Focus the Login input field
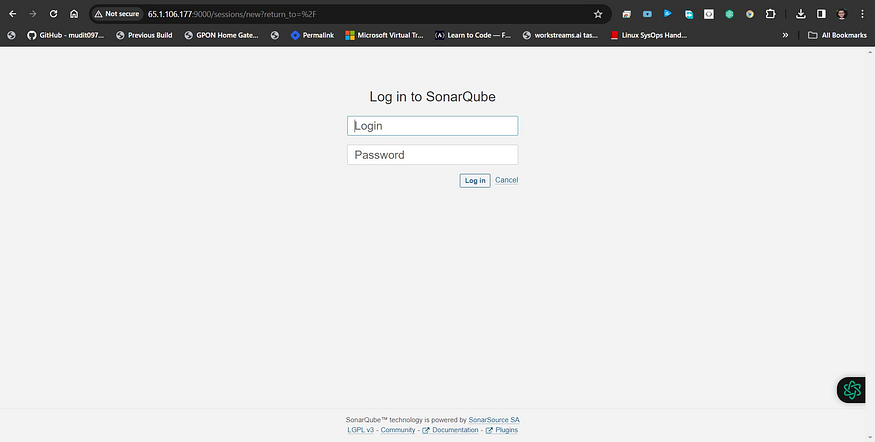The width and height of the screenshot is (875, 442). tap(432, 126)
